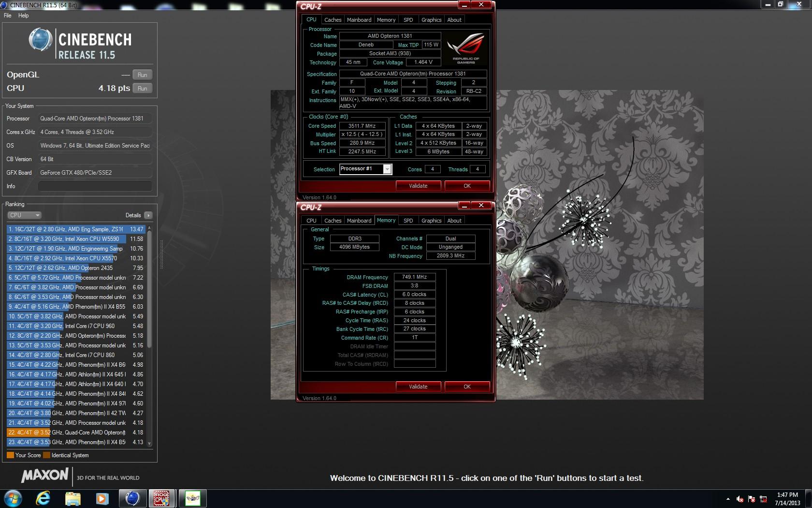The image size is (812, 508).
Task: Click the Core Speed 3511.7 MHz value
Action: pos(362,126)
